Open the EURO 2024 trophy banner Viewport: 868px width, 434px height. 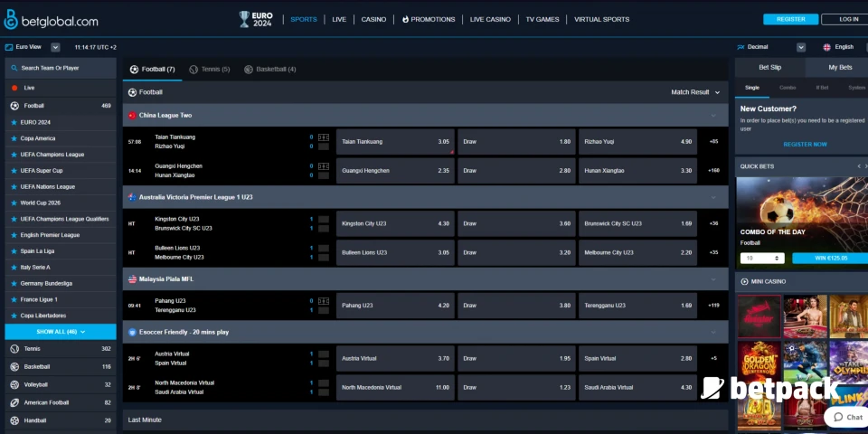(256, 19)
